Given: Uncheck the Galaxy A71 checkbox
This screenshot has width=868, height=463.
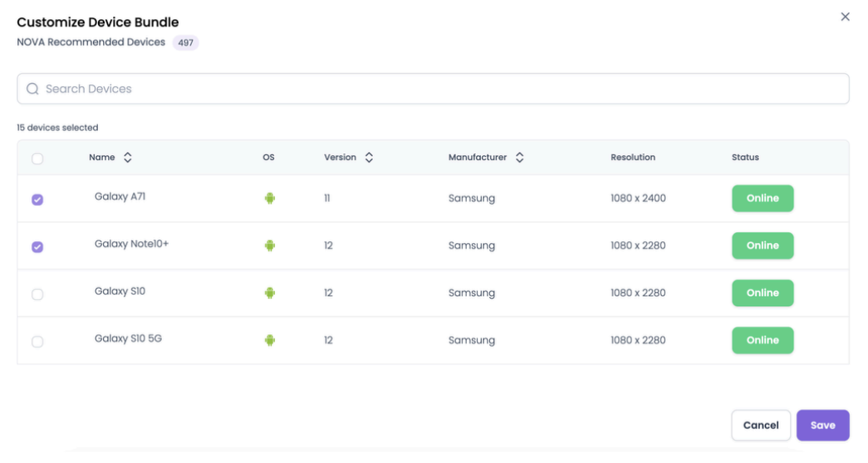Looking at the screenshot, I should point(37,200).
